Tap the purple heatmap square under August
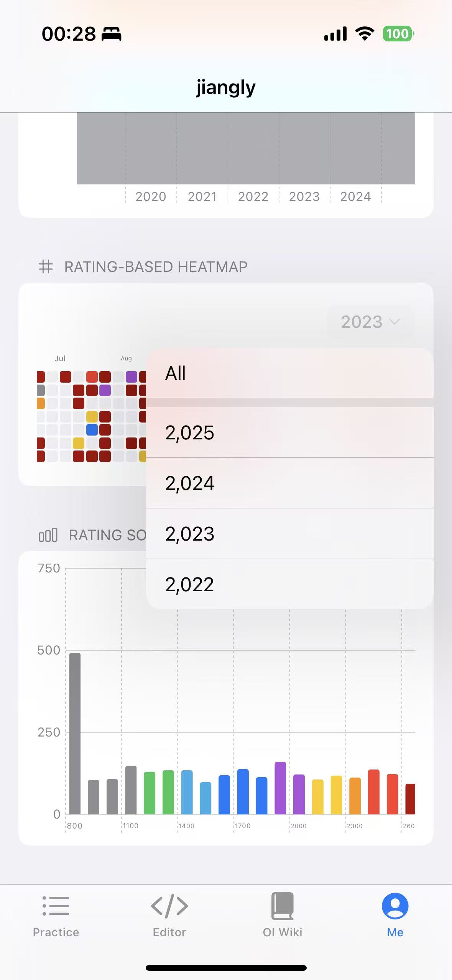452x980 pixels. coord(131,377)
